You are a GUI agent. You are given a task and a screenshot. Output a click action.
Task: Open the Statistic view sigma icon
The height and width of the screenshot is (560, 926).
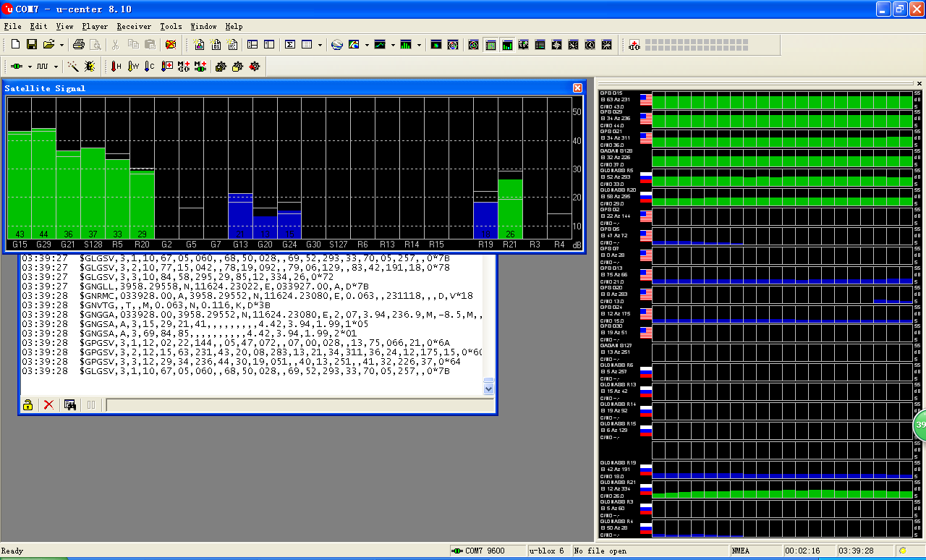289,45
